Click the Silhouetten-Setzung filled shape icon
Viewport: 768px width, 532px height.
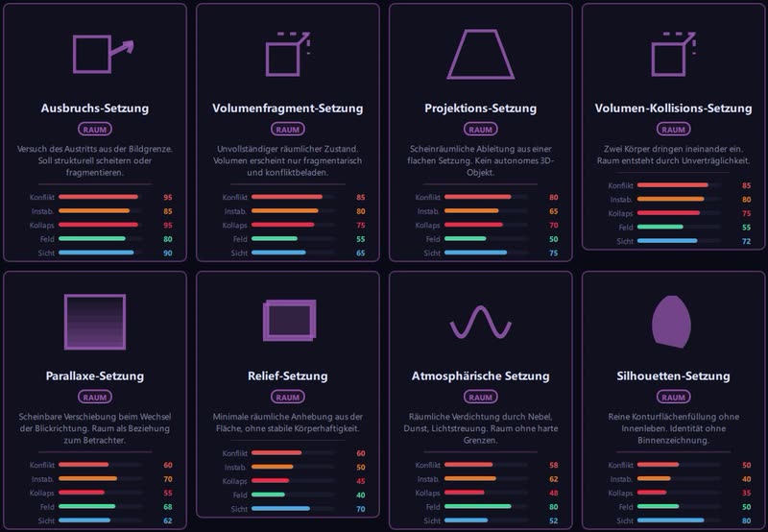point(671,322)
